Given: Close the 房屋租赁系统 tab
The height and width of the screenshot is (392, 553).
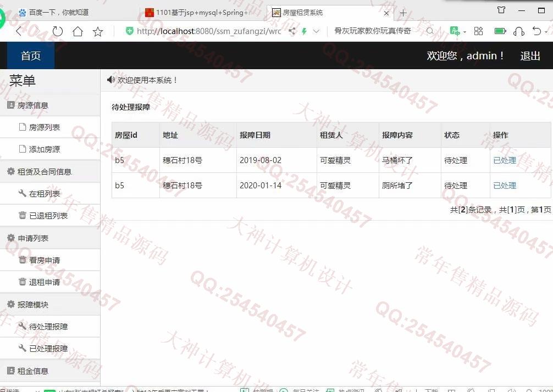Looking at the screenshot, I should [x=386, y=13].
